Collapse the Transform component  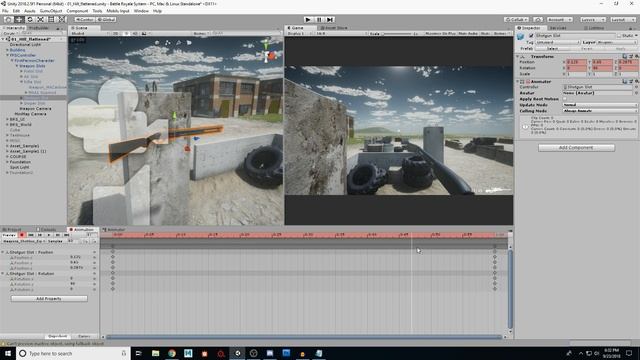(x=518, y=57)
